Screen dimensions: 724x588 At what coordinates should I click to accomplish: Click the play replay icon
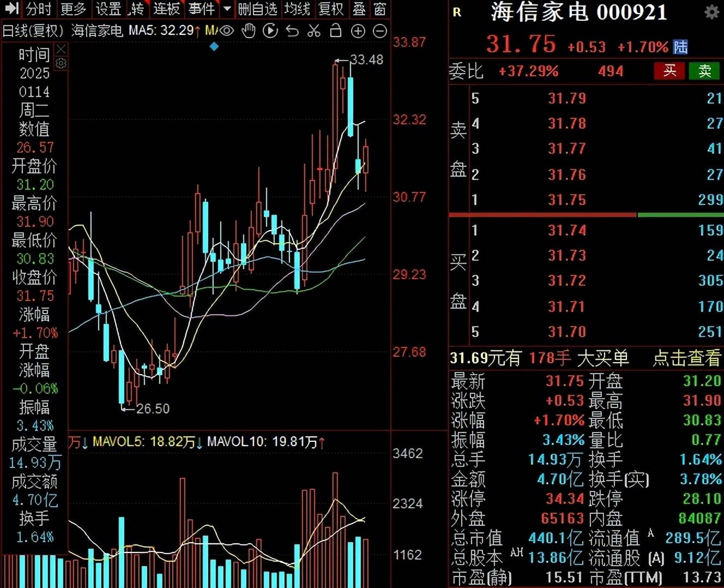[x=270, y=31]
